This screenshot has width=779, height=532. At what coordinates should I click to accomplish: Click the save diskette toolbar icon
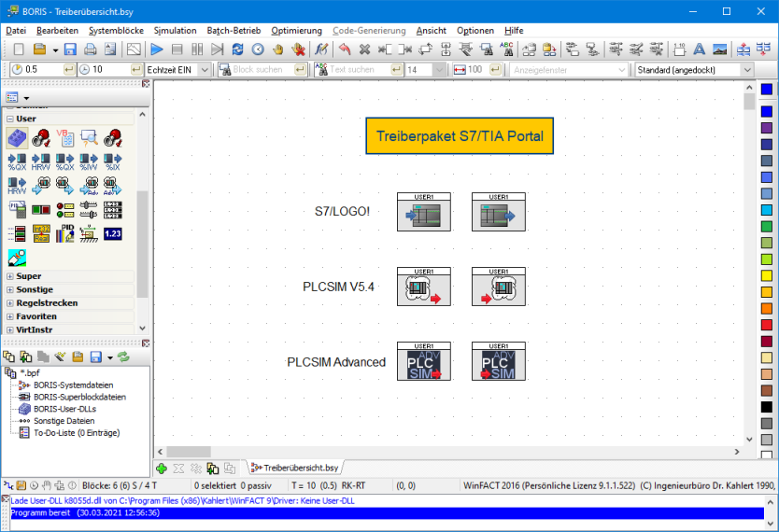pyautogui.click(x=70, y=49)
